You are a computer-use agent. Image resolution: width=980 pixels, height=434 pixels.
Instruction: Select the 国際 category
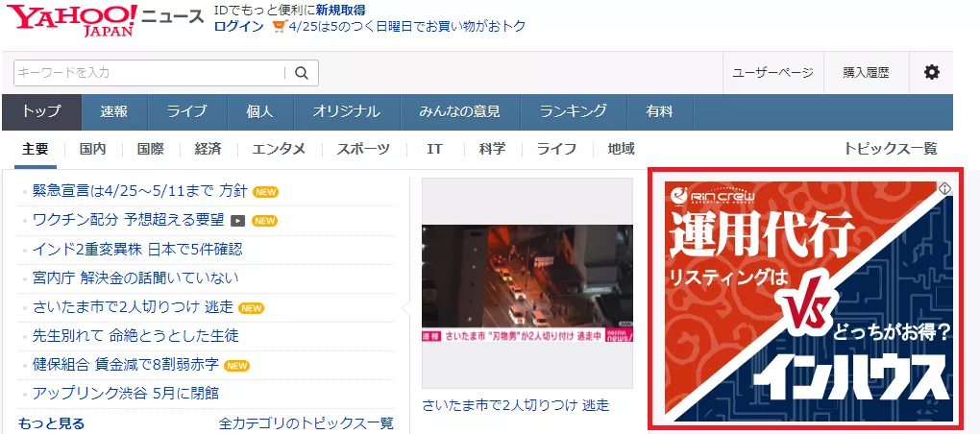click(x=150, y=149)
